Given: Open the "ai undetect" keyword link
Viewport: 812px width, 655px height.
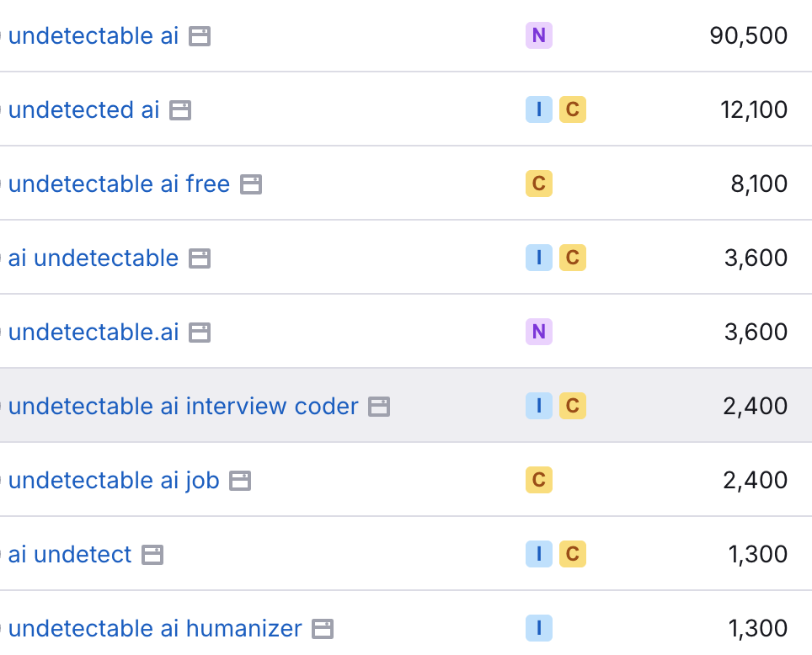Looking at the screenshot, I should pos(69,554).
